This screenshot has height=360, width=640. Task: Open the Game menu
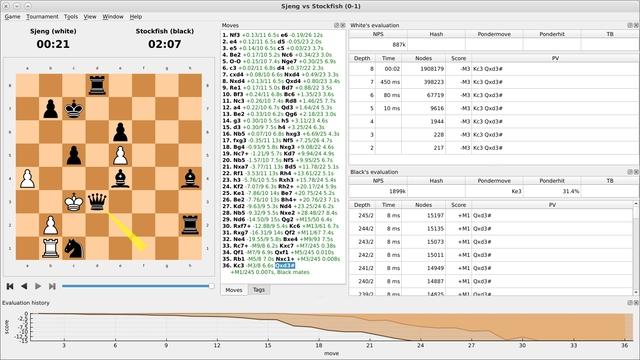pyautogui.click(x=12, y=17)
